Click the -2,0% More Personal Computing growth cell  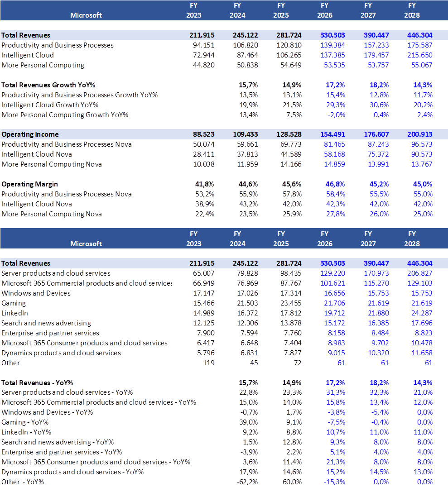pos(336,115)
